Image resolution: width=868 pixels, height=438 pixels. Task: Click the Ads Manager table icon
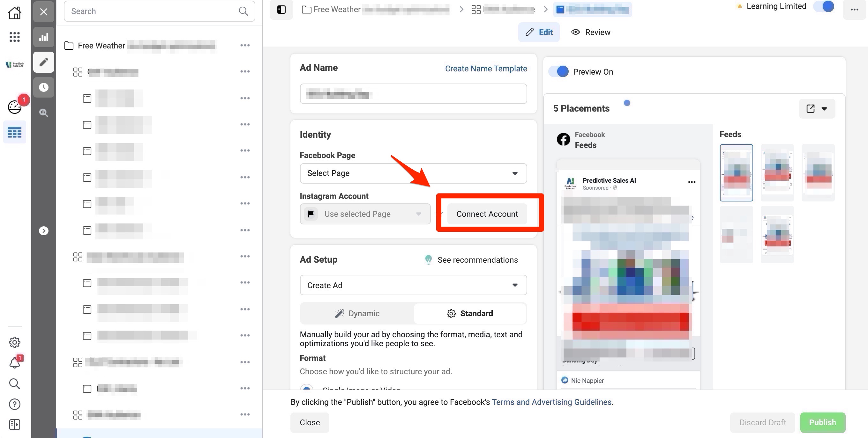(x=14, y=132)
